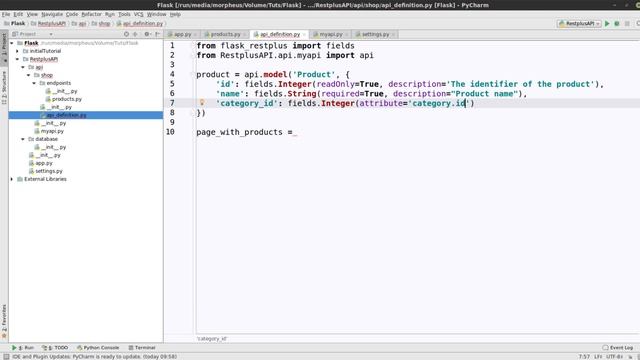Image resolution: width=640 pixels, height=360 pixels.
Task: Toggle the Favorites side tool window tab
Action: pos(4,321)
